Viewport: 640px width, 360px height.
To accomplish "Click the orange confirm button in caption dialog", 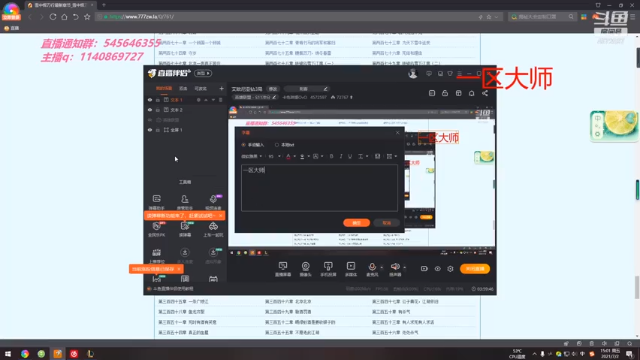I will pos(356,223).
